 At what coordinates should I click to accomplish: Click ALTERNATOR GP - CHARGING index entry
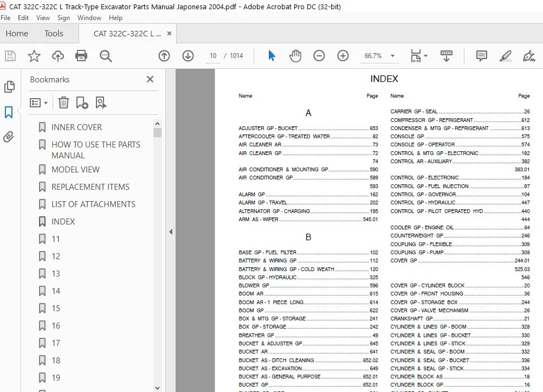tap(308, 211)
